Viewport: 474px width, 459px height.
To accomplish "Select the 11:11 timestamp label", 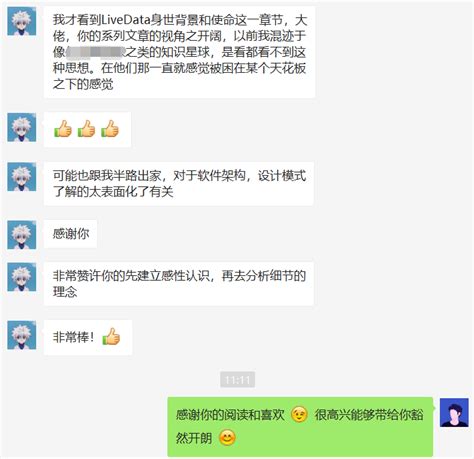I will pos(237,380).
